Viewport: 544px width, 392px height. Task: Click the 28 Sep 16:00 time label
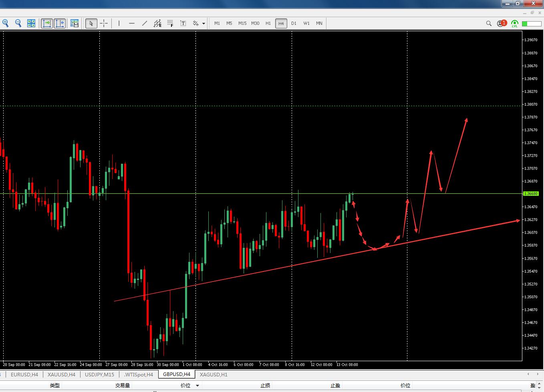[142, 365]
